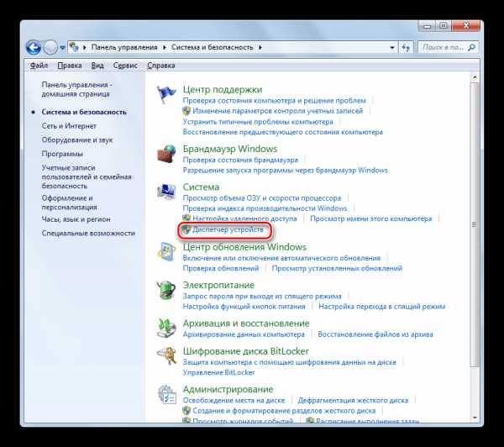This screenshot has width=504, height=447.
Task: Open Изменение параметров контроля учетных записей
Action: point(278,111)
